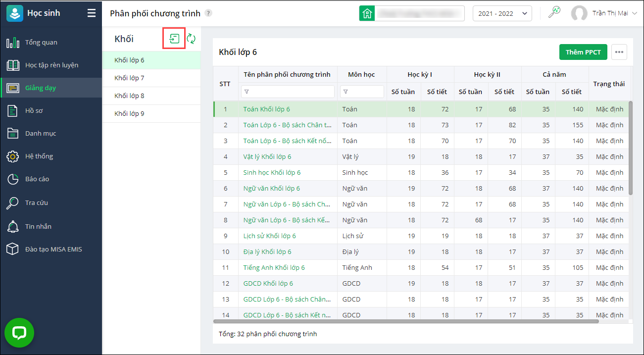Open Toán Lớp 6 - Bộ sách Chân t... link
This screenshot has height=355, width=644.
(287, 125)
